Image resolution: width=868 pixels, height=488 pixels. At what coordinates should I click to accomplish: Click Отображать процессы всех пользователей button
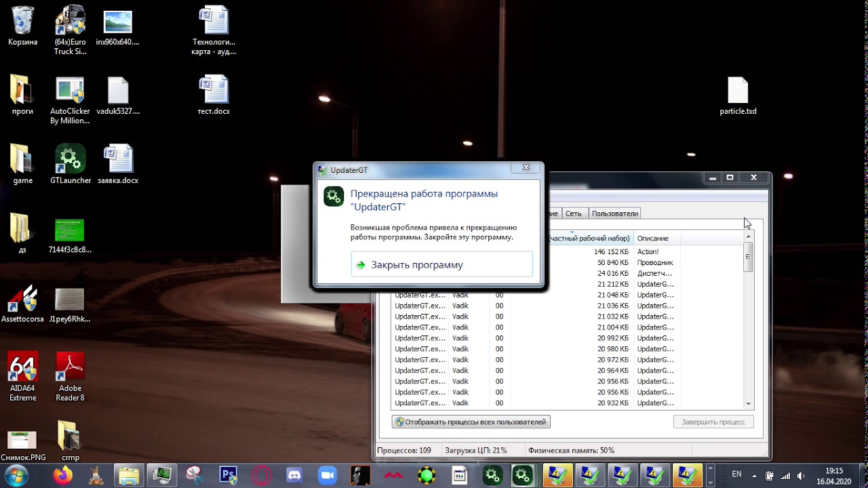point(471,422)
